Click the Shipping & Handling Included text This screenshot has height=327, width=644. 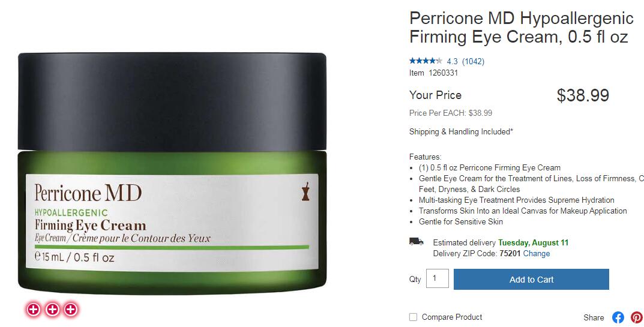coord(461,132)
